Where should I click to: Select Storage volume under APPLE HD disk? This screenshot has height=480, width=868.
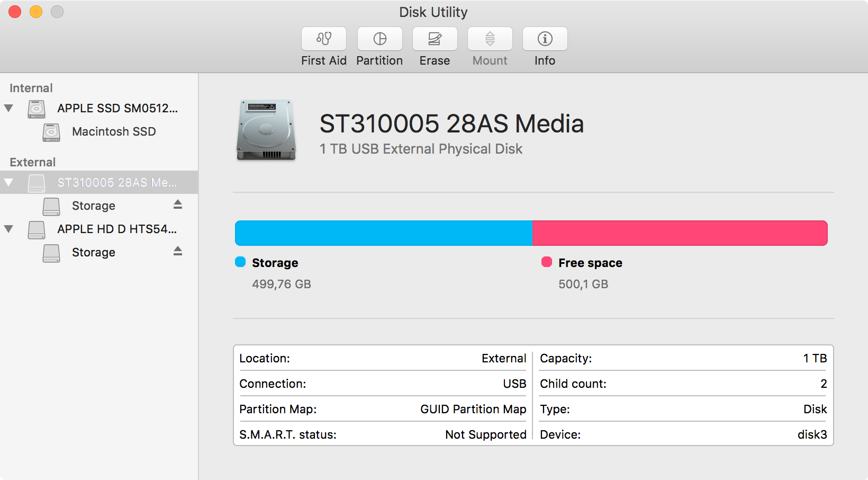(94, 252)
